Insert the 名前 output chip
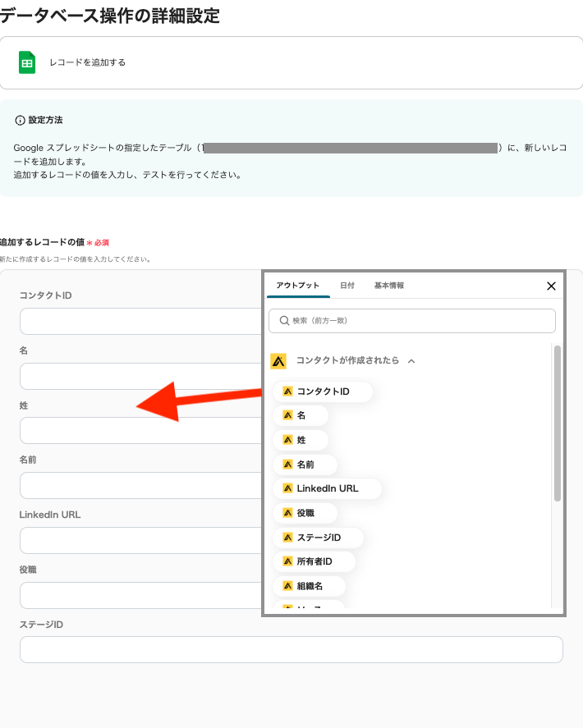583x728 pixels. pos(305,465)
